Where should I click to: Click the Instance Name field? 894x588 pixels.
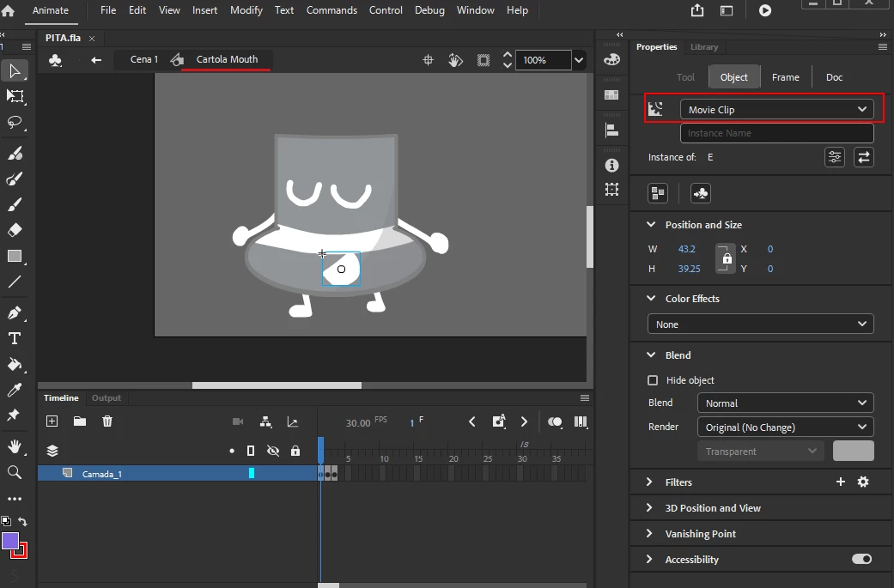pos(776,134)
